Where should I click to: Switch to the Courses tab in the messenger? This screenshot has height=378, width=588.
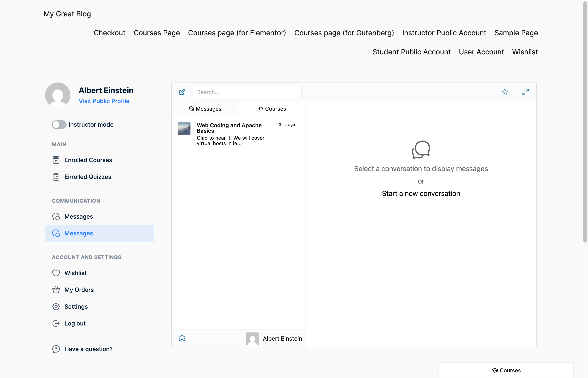[272, 109]
